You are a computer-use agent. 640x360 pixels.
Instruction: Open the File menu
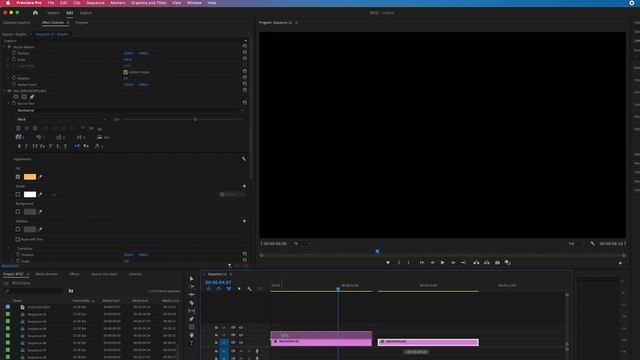[51, 3]
